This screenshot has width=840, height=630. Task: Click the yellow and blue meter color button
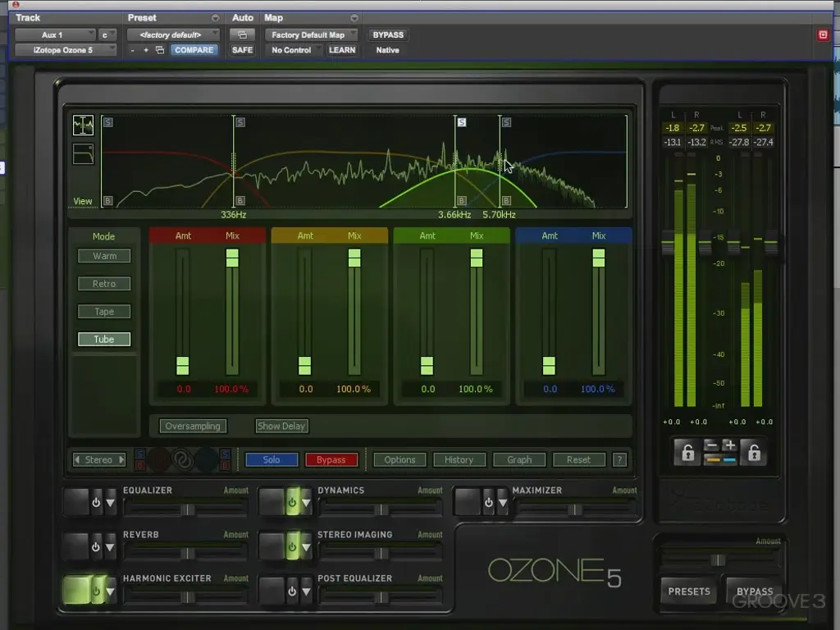click(x=720, y=459)
